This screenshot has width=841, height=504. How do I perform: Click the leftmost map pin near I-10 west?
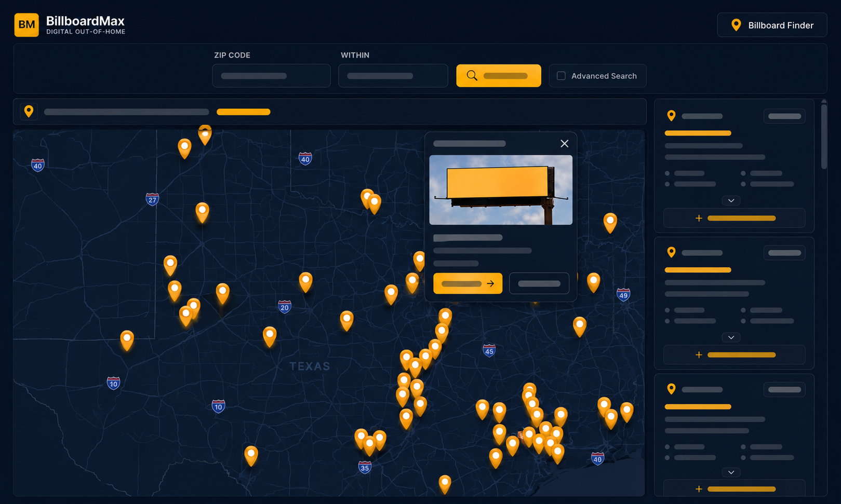tap(127, 340)
